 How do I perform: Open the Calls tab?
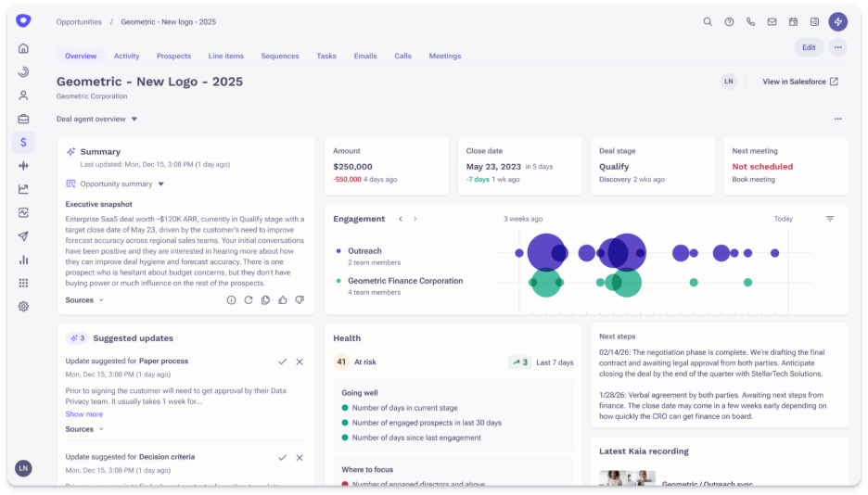[403, 56]
